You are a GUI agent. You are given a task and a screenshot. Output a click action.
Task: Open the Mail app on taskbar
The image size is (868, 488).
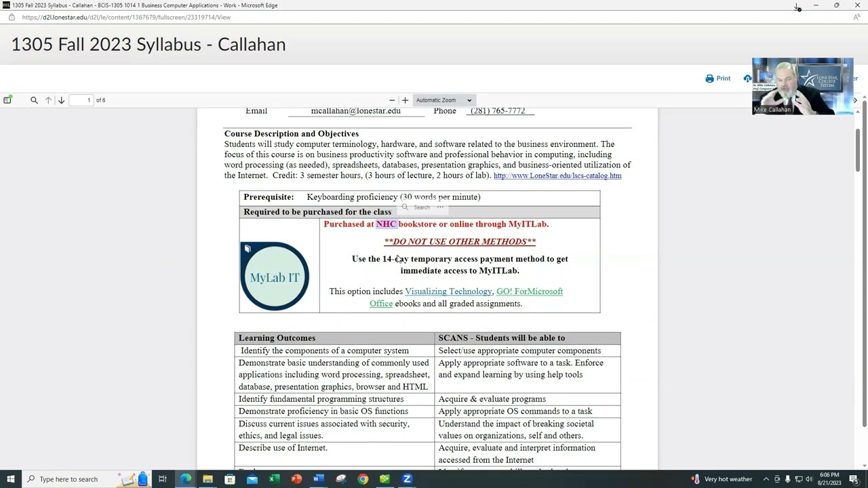tap(252, 479)
